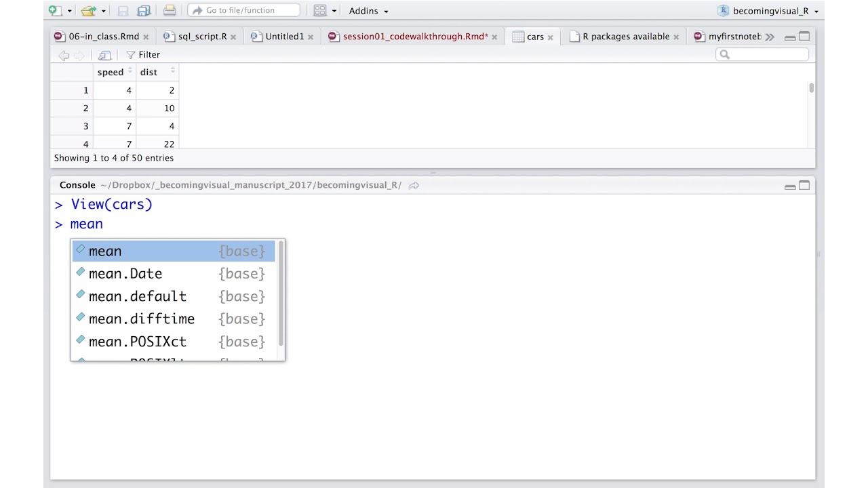Select mean.difftime autocomplete suggestion
Viewport: 868px width, 488px height.
[174, 319]
